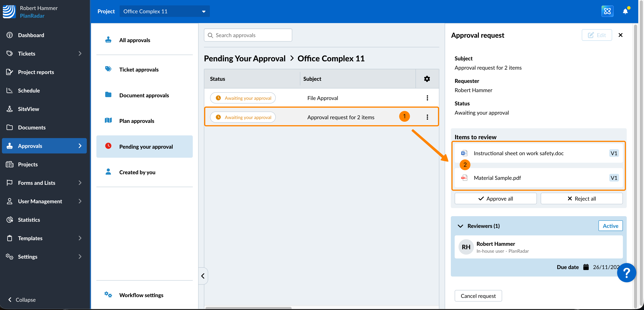Open Document approvals category
Viewport: 644px width, 310px height.
coord(144,95)
